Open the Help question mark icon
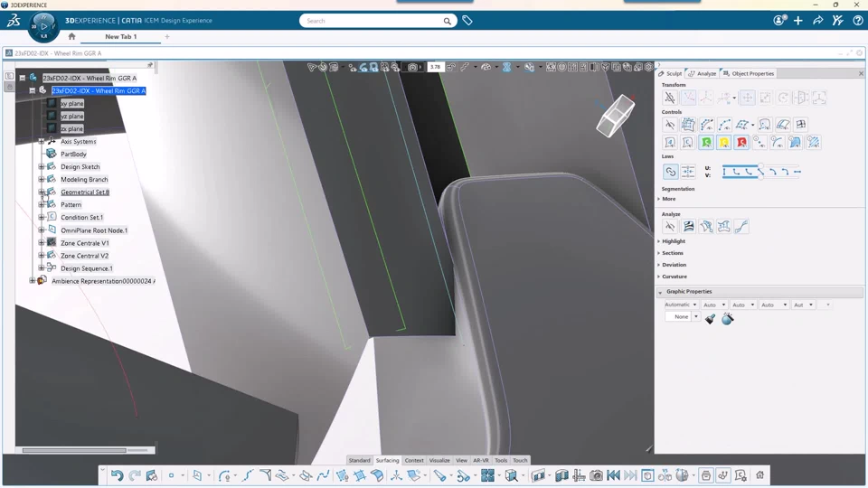Image resolution: width=868 pixels, height=488 pixels. pos(857,21)
